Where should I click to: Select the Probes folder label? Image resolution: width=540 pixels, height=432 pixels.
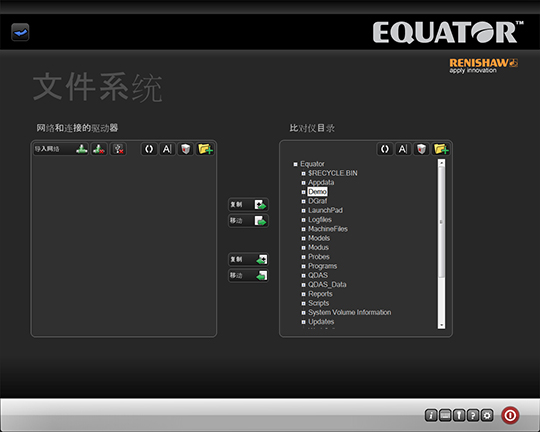point(319,257)
